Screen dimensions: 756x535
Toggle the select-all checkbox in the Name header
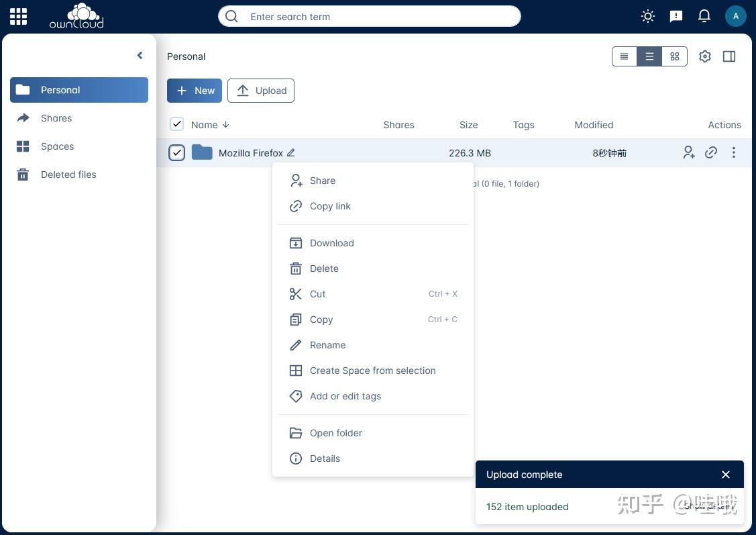(176, 124)
